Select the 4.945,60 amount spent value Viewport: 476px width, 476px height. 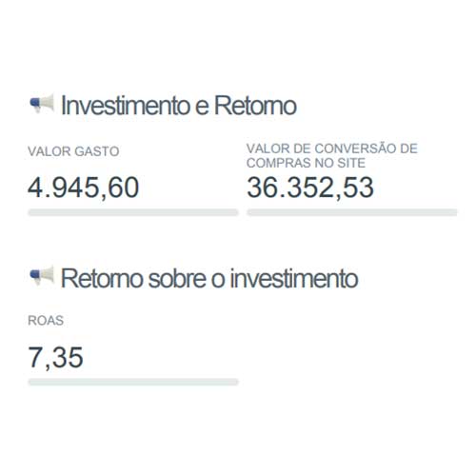click(x=84, y=188)
